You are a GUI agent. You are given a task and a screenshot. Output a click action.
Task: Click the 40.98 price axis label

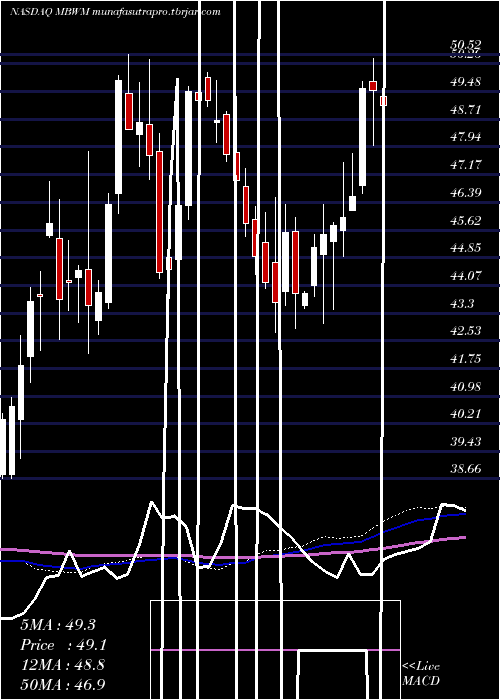coord(466,386)
